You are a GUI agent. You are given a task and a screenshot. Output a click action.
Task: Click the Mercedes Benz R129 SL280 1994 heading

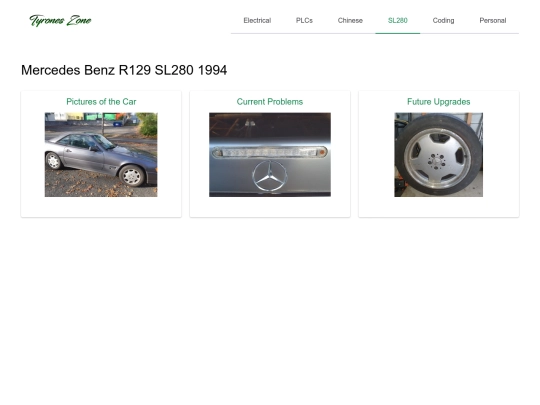coord(124,70)
